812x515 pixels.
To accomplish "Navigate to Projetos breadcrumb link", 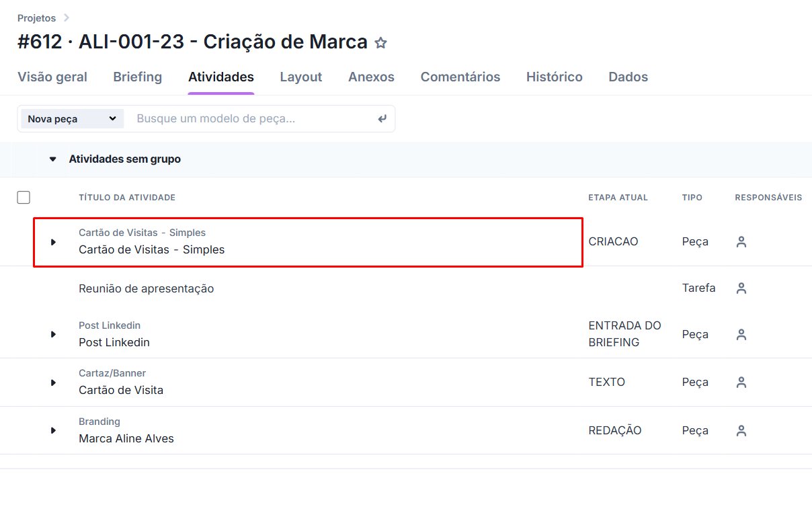I will coord(36,18).
